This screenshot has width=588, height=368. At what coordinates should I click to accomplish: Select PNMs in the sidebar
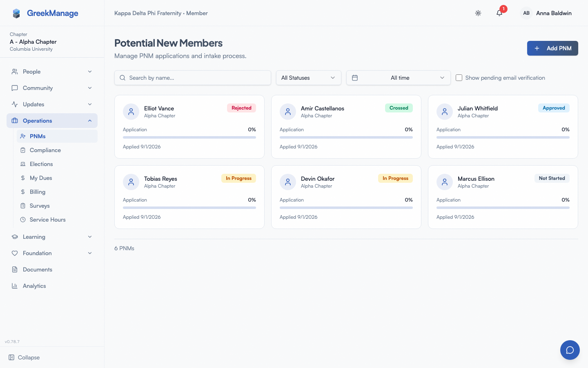[x=57, y=136]
